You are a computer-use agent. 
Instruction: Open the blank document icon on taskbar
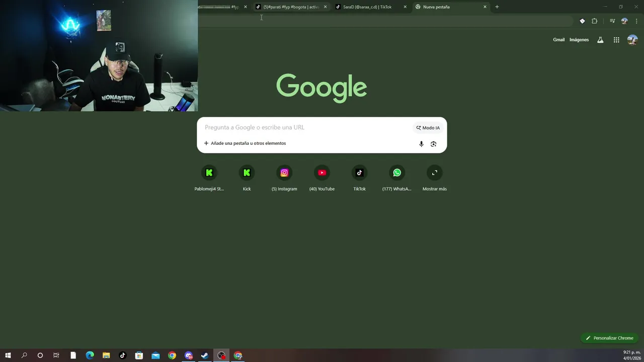click(73, 355)
